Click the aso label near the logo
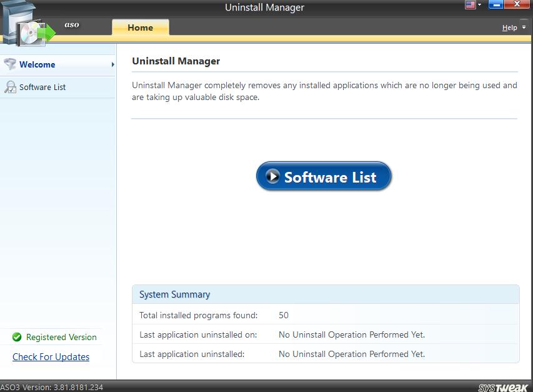533x392 pixels. pos(71,26)
